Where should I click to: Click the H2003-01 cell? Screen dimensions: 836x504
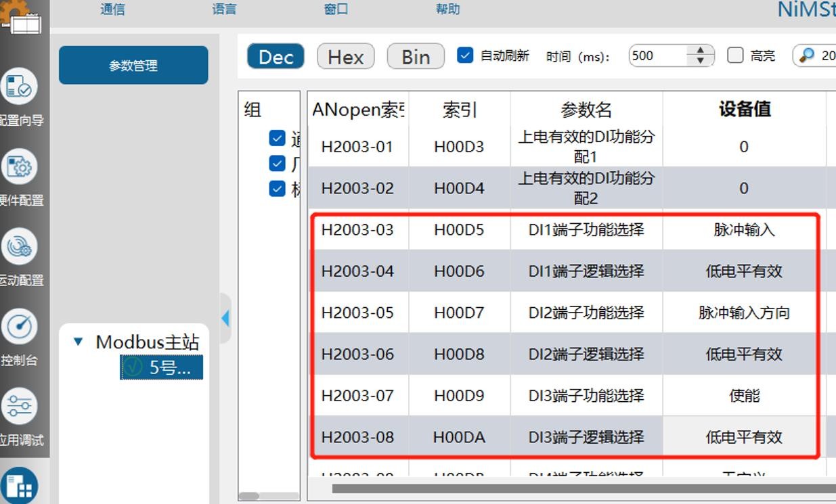pos(358,147)
